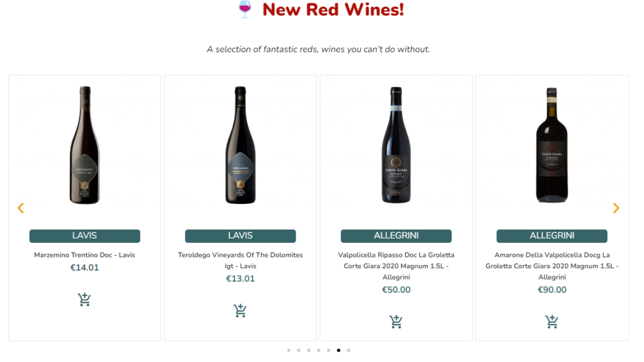
Task: Open Allegrini brand tag on Valpolicella Ripasso
Action: click(396, 236)
